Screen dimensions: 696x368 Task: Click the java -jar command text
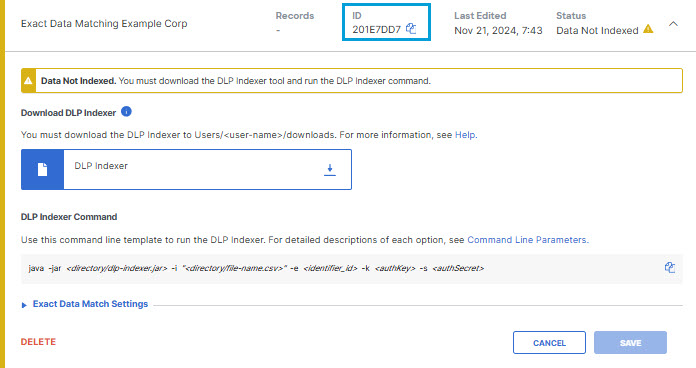click(256, 268)
